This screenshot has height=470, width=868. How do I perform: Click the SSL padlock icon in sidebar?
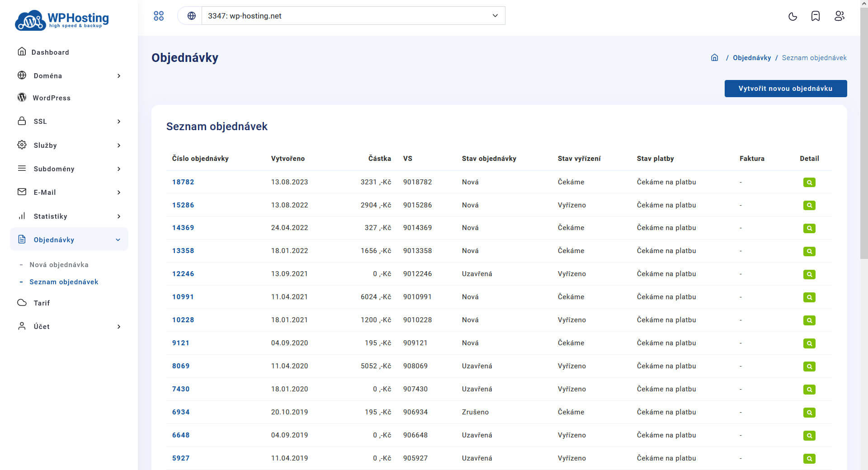[22, 121]
